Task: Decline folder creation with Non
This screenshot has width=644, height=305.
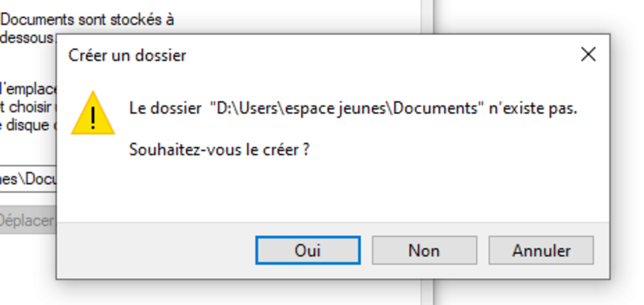Action: [424, 250]
